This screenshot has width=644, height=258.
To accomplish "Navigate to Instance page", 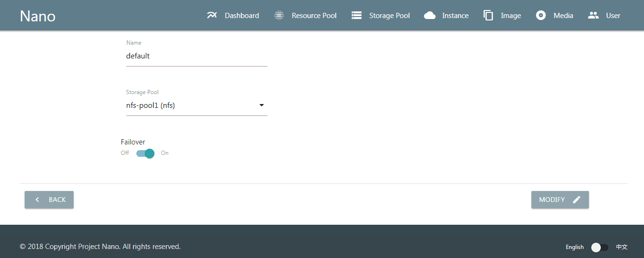I will click(446, 15).
